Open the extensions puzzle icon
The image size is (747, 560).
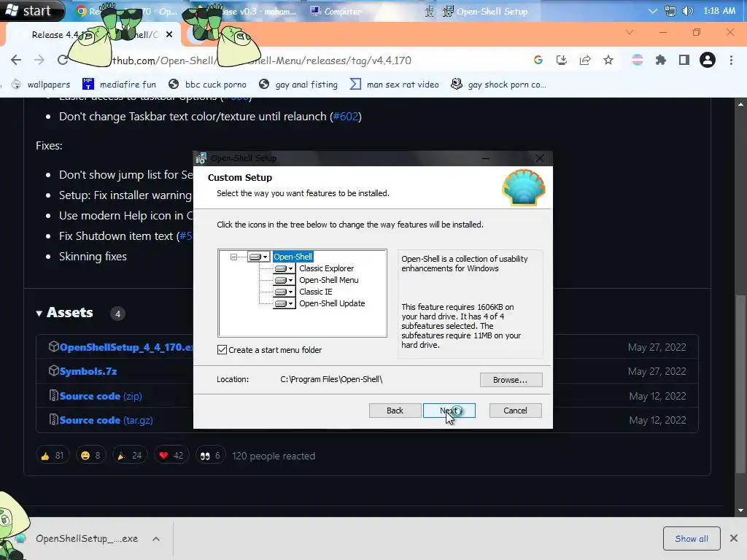coord(661,60)
